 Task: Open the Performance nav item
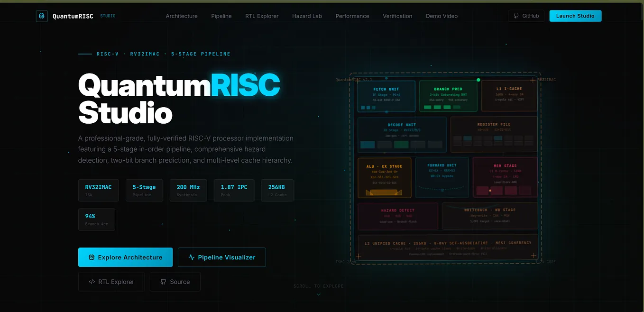click(352, 16)
